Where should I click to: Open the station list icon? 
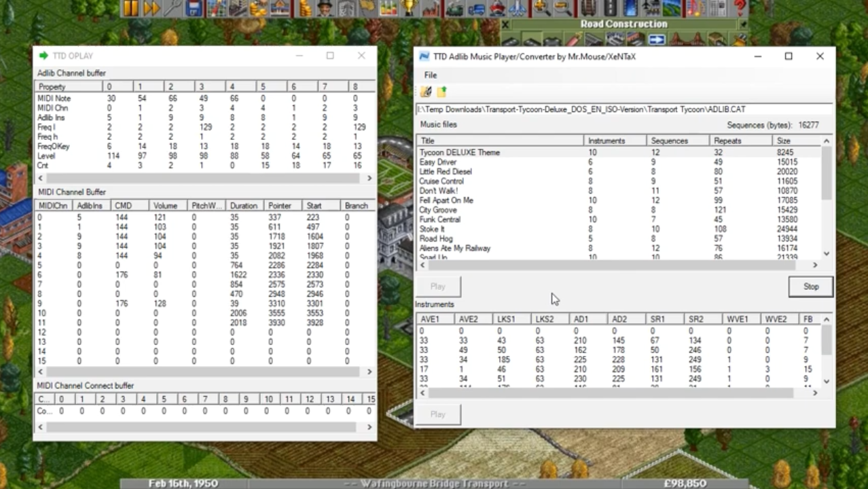click(279, 8)
